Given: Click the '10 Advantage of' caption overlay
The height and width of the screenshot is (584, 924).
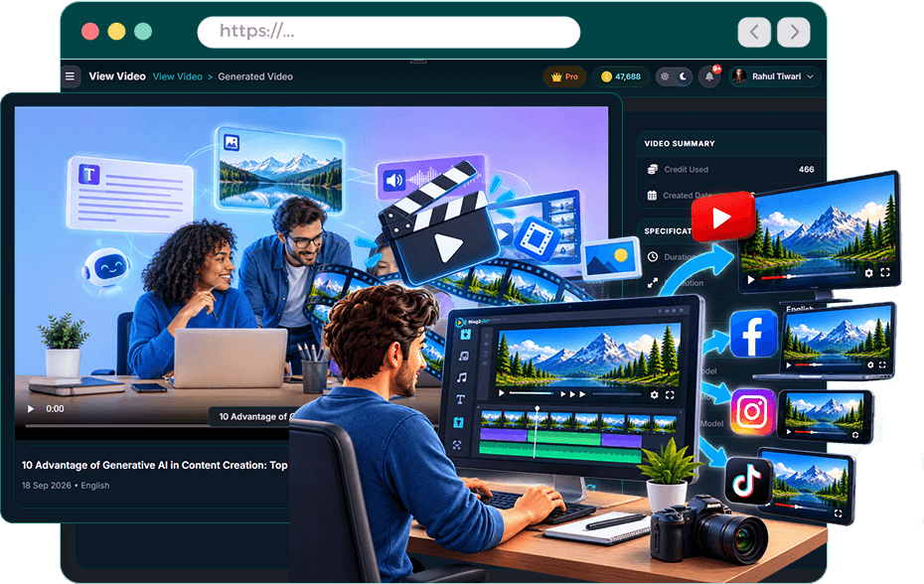Looking at the screenshot, I should tap(252, 416).
